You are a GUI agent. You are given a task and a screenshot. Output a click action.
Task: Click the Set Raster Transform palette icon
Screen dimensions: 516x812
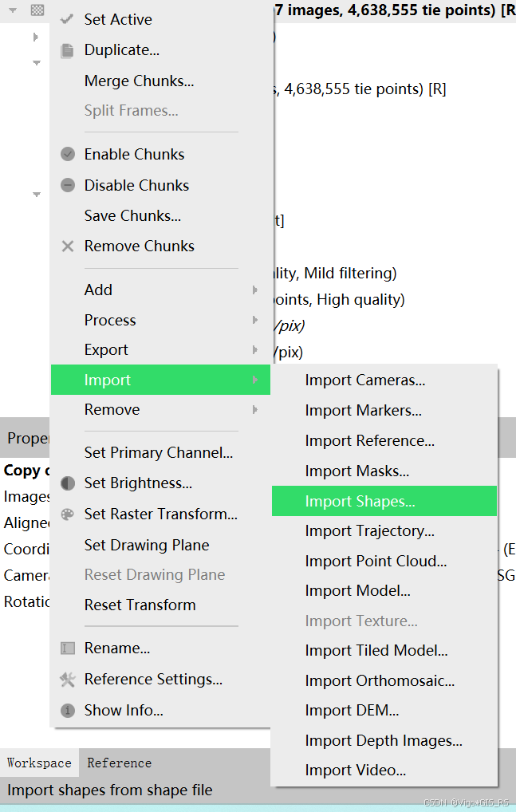68,514
